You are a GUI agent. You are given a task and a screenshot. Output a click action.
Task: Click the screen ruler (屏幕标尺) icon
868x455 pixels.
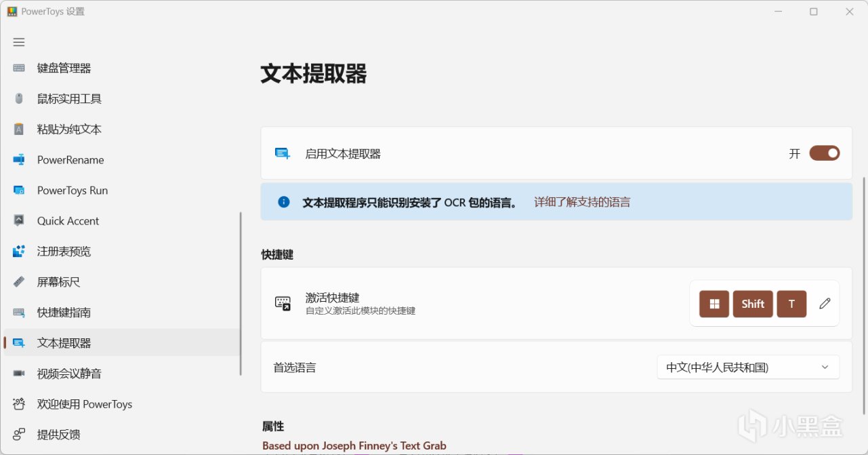[19, 282]
